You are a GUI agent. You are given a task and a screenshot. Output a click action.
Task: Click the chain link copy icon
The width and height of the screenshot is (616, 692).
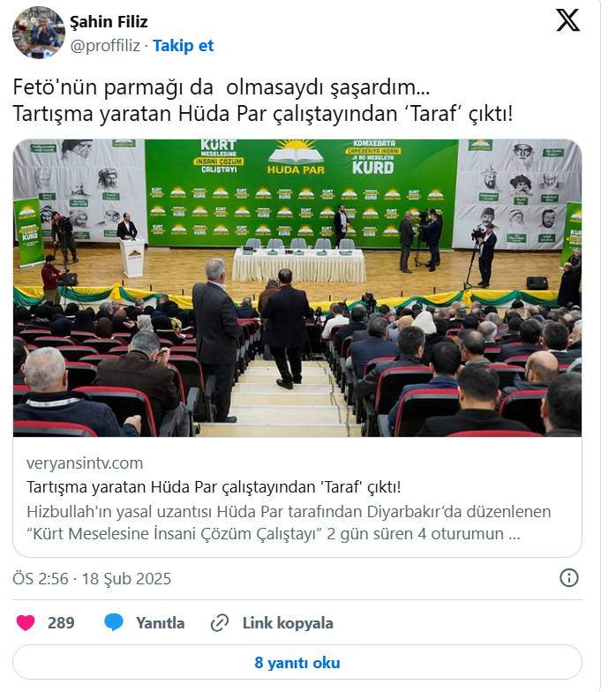219,623
